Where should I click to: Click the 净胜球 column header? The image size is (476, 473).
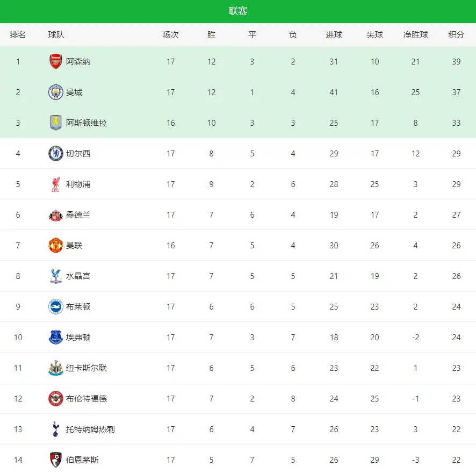pos(415,35)
